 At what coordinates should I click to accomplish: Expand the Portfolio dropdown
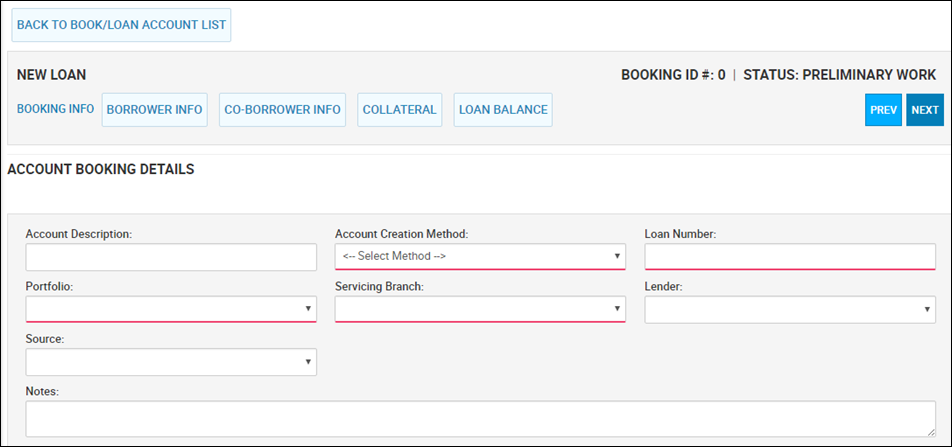171,309
